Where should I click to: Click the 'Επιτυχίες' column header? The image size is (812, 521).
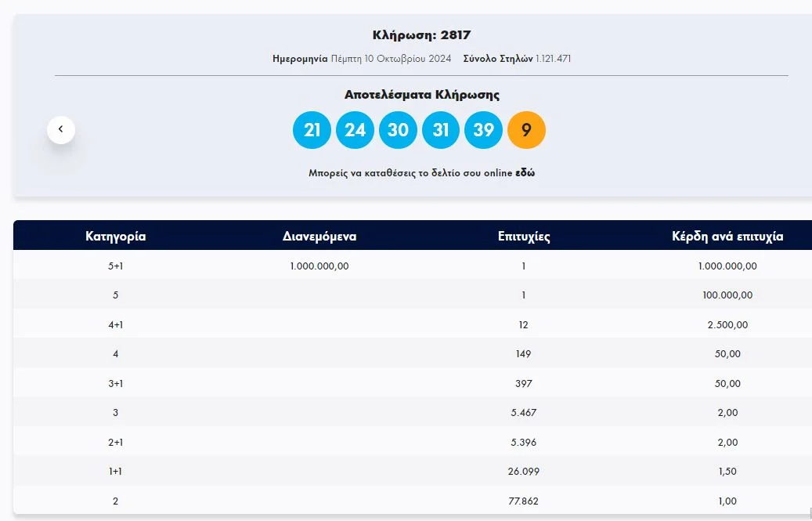523,236
